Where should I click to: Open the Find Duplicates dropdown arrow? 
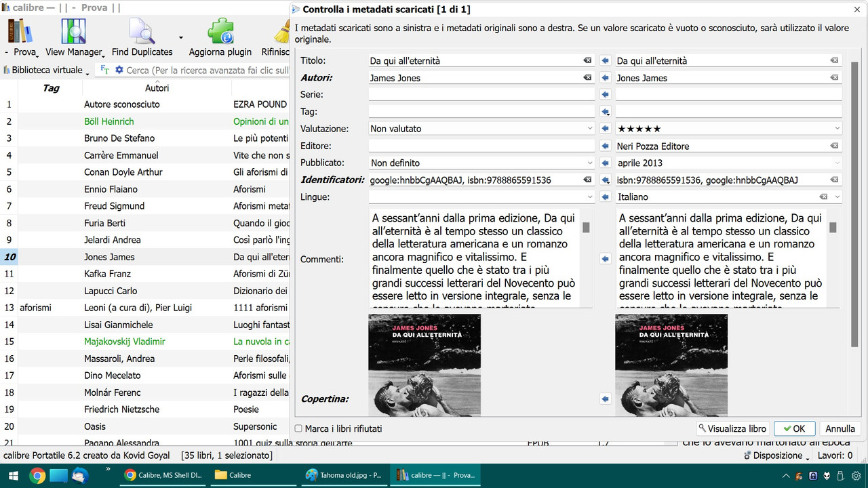pos(180,38)
